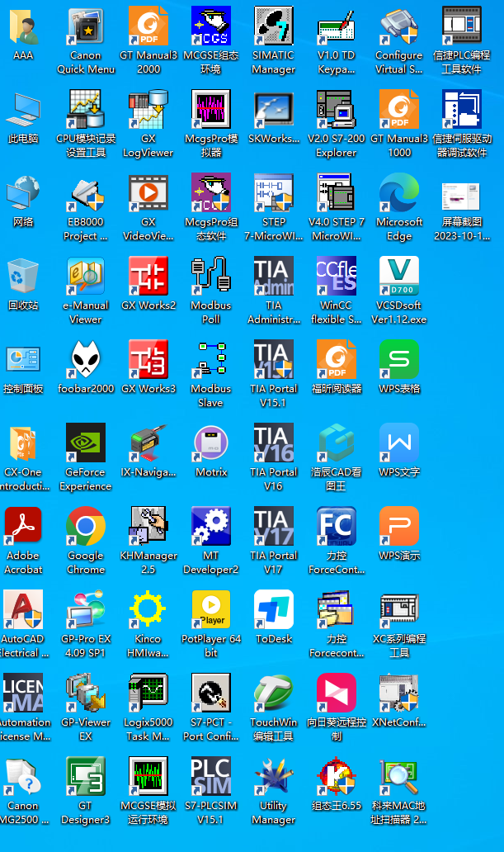Click the Microsoft Edge shortcut
504x852 pixels.
point(398,194)
